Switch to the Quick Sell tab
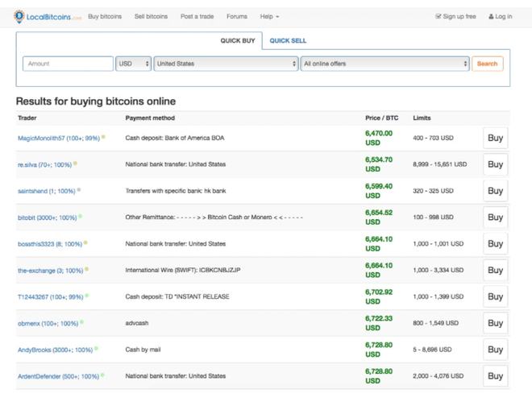Screen dimensions: 532x402 (x=288, y=40)
